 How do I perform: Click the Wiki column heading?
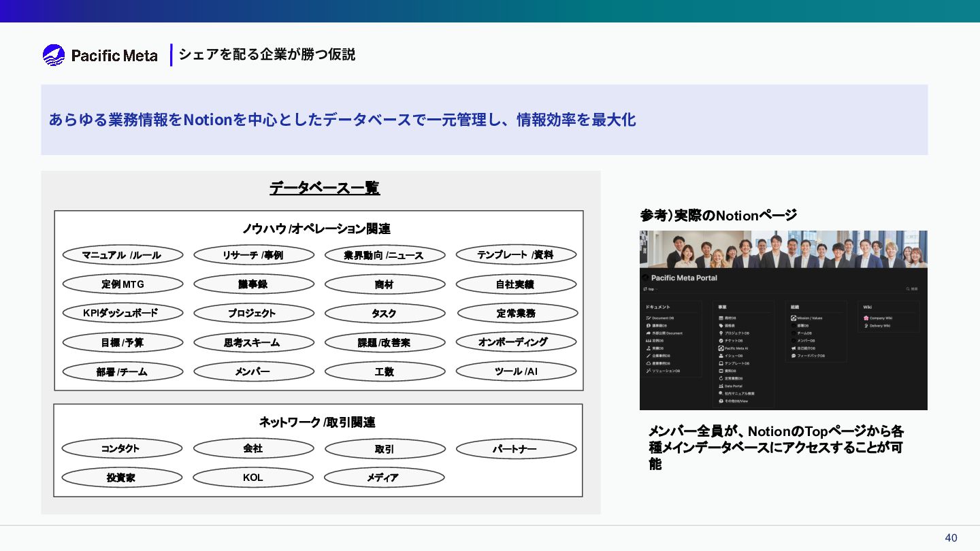[x=868, y=307]
